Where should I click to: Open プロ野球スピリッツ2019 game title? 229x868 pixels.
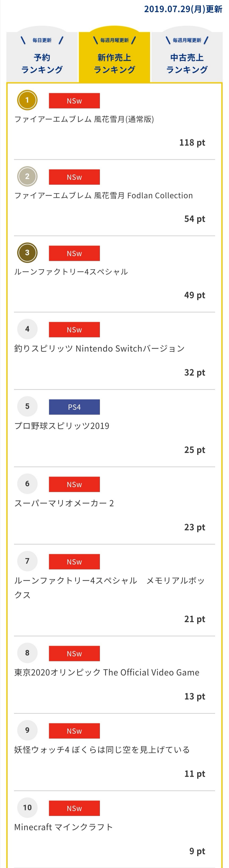tap(62, 426)
